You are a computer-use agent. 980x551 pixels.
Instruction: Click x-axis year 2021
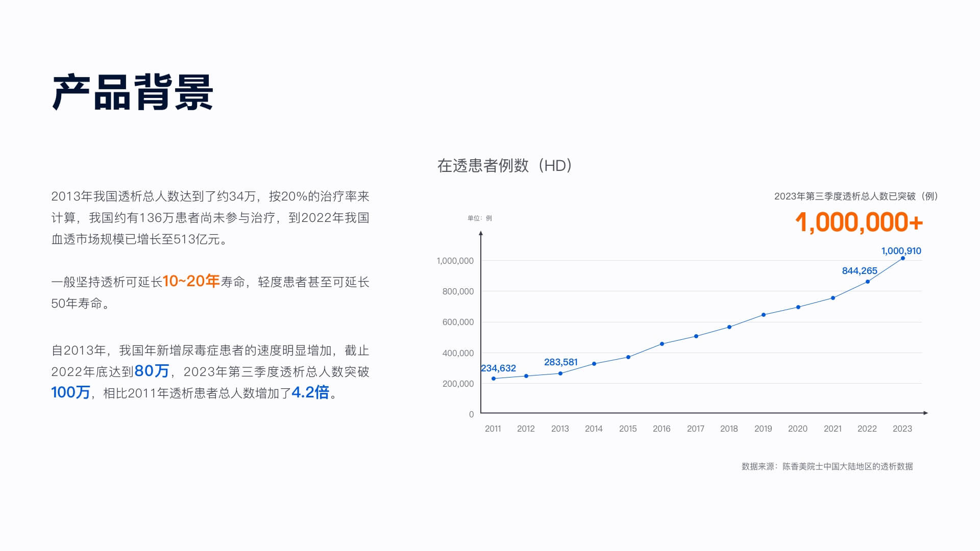click(x=832, y=429)
